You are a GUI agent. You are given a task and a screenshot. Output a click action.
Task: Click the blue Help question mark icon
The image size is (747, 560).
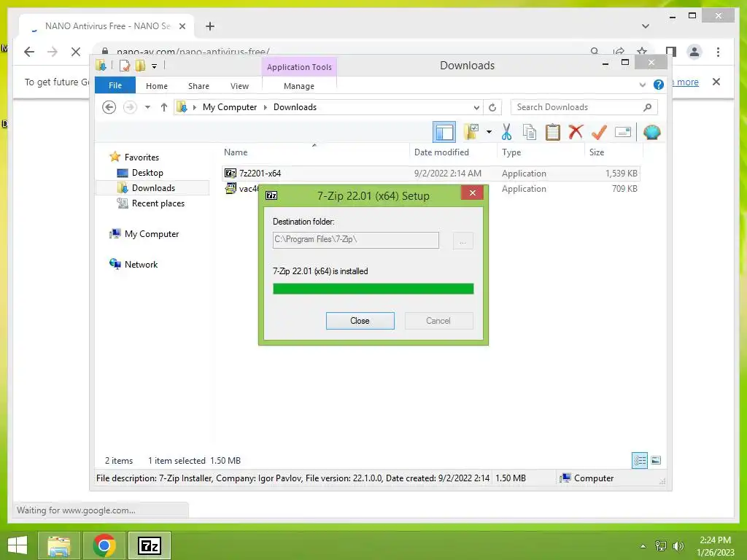pyautogui.click(x=659, y=85)
